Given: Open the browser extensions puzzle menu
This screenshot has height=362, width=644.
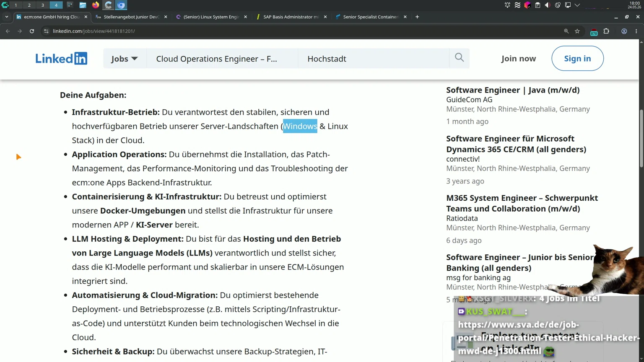Looking at the screenshot, I should click(606, 31).
